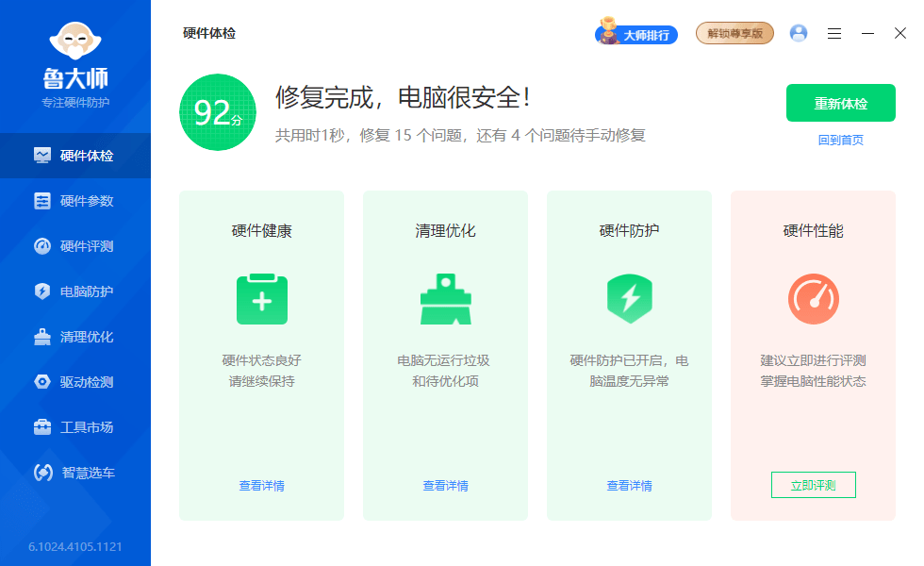Click 解锁尊享版 to unlock premium
924x566 pixels.
click(734, 33)
